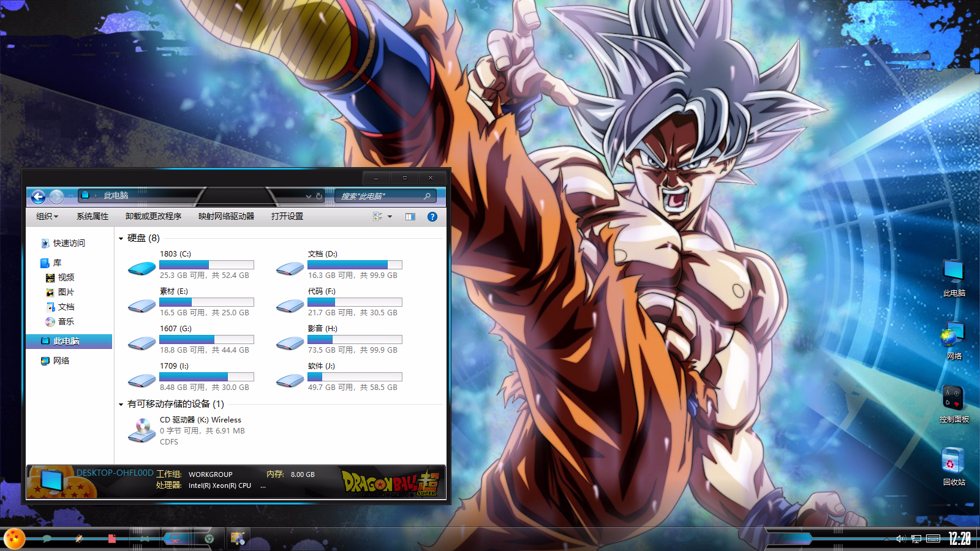The image size is (980, 551).
Task: Open the Dragon Ball Start button
Action: 14,538
